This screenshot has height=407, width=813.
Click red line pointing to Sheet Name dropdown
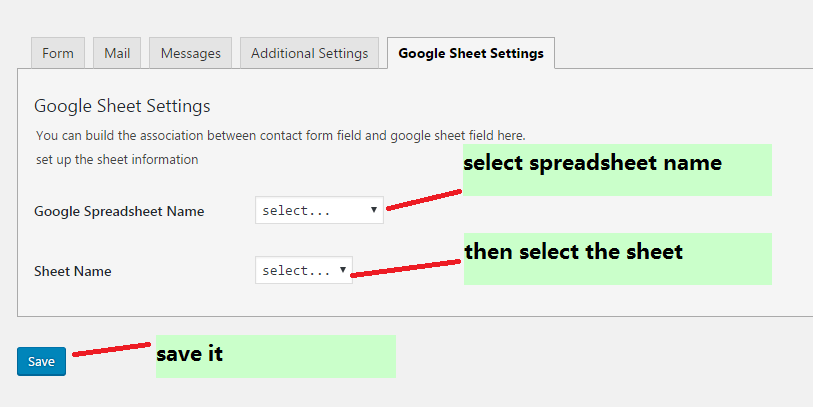406,268
